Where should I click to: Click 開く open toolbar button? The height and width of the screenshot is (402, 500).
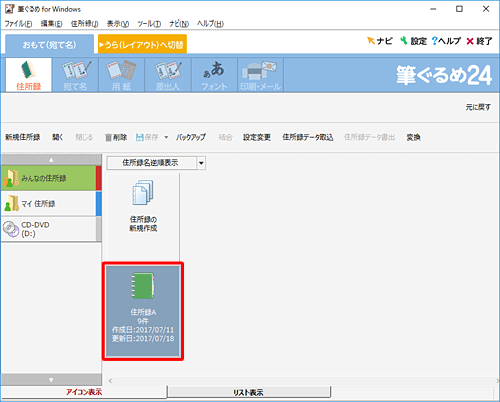(58, 137)
